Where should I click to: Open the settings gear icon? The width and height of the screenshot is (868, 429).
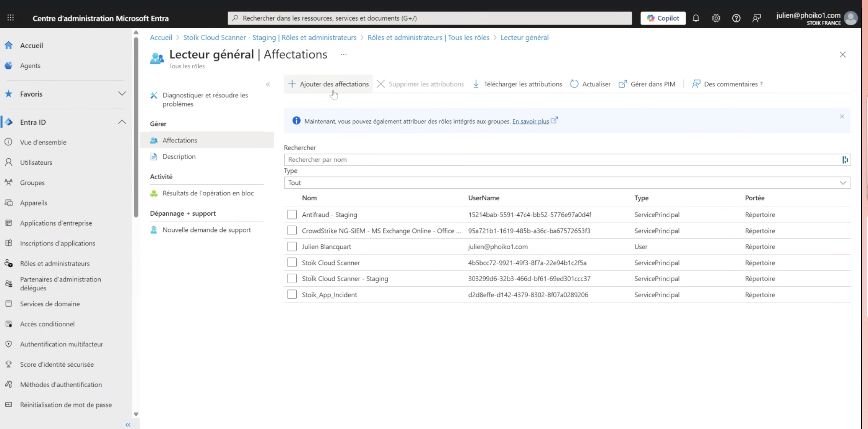tap(716, 18)
